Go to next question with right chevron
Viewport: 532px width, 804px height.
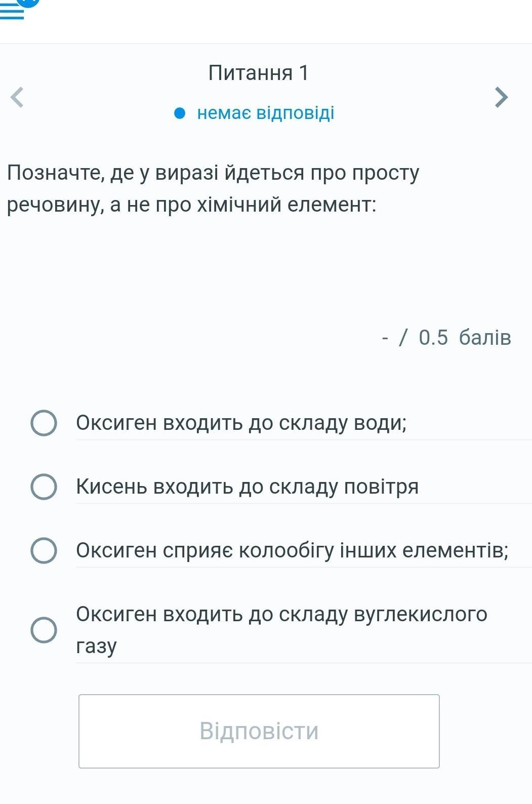(501, 97)
